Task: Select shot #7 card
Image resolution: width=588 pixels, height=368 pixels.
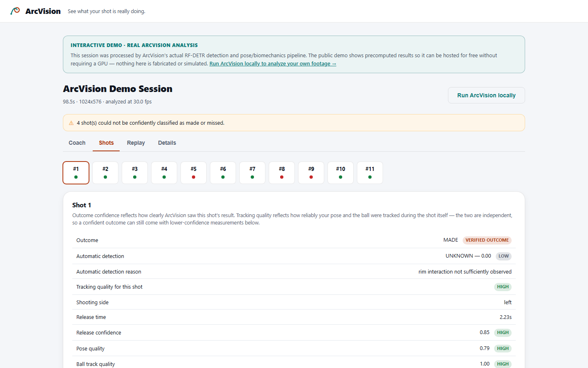Action: tap(252, 173)
